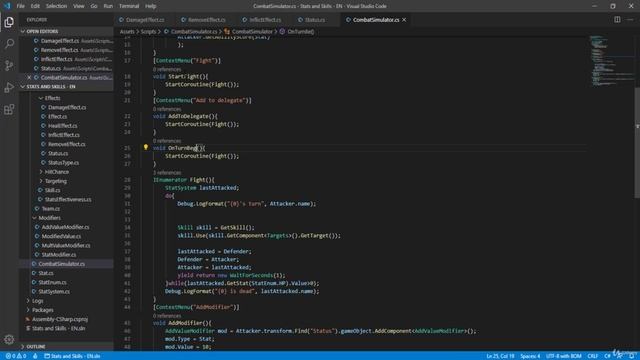Open Skill.cs in the file tree

(52, 190)
